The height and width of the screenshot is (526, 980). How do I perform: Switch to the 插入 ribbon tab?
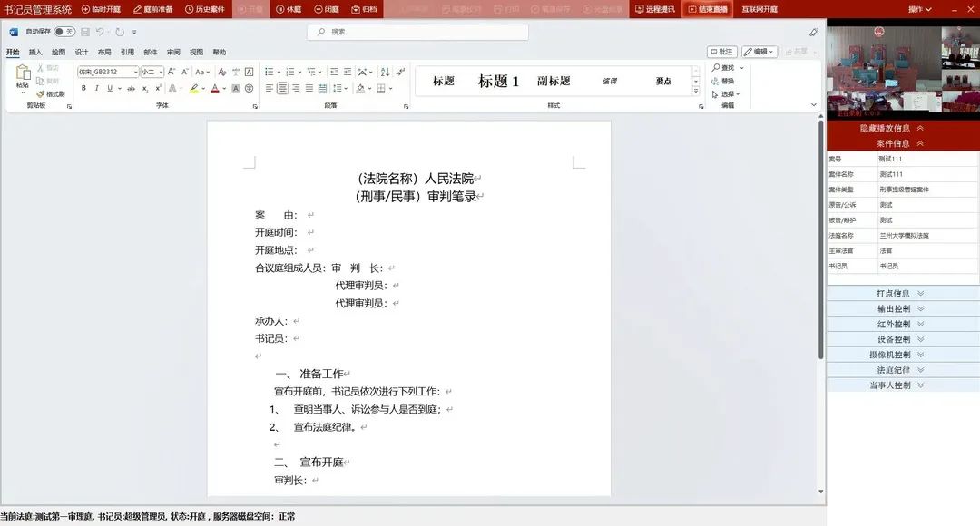point(35,53)
